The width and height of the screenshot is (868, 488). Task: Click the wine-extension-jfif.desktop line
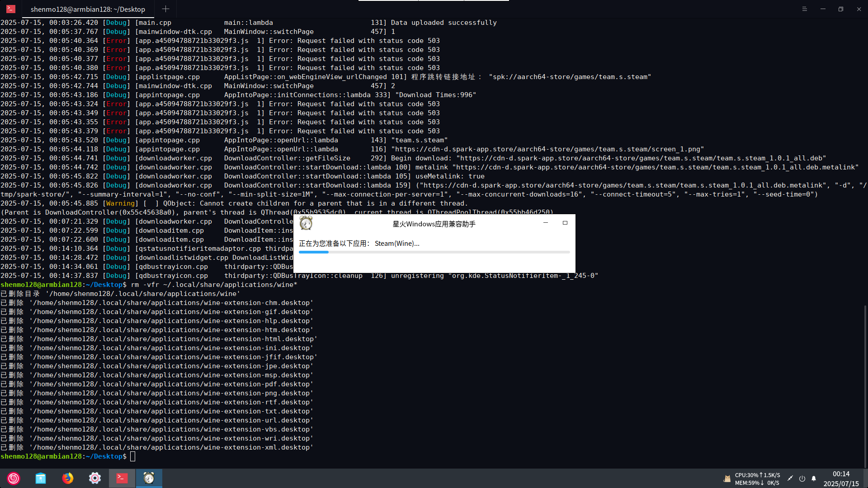click(x=159, y=357)
